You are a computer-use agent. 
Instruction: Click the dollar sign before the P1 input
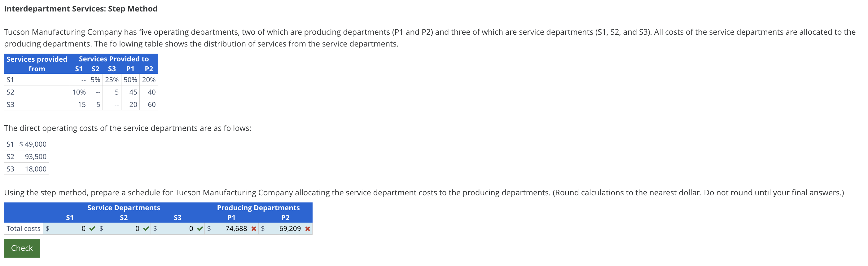click(x=209, y=228)
